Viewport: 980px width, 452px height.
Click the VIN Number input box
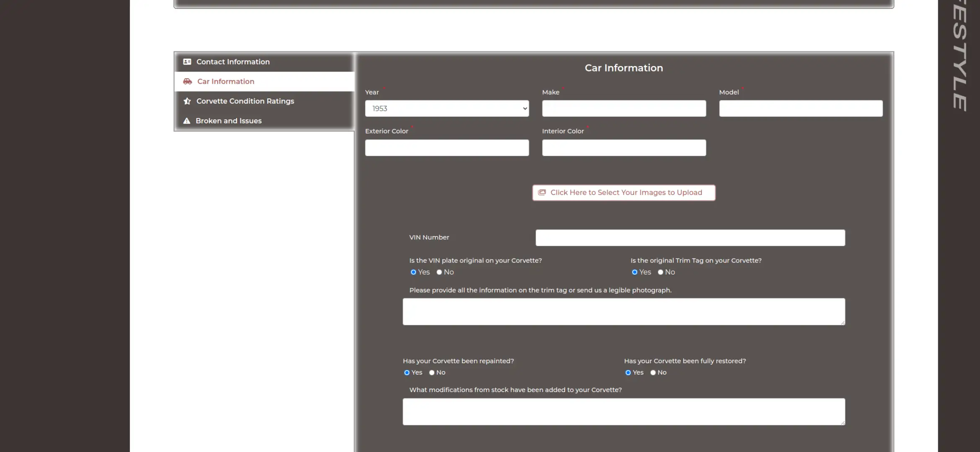(x=690, y=238)
